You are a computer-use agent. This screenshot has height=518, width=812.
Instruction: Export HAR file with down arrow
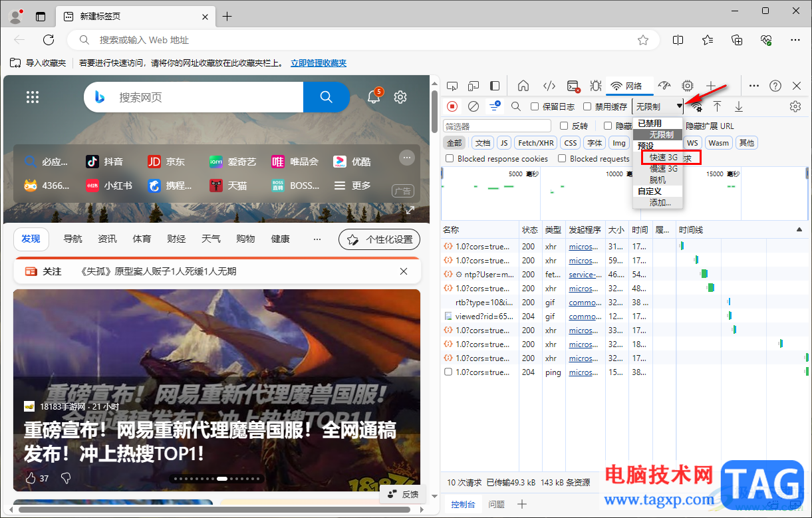739,106
